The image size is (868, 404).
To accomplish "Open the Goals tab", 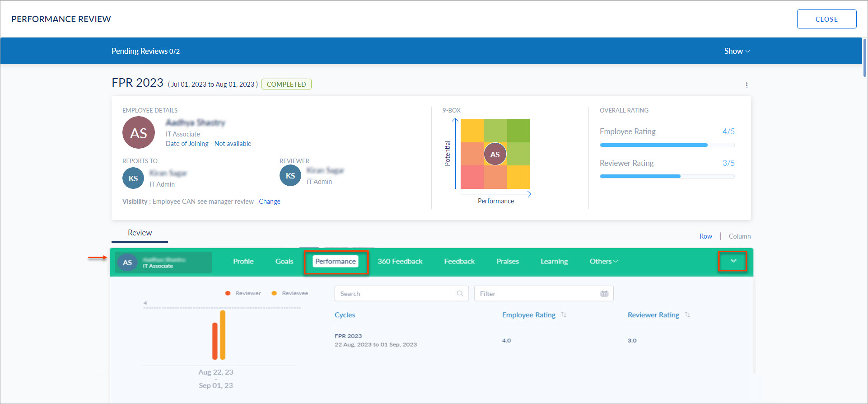I will (284, 261).
